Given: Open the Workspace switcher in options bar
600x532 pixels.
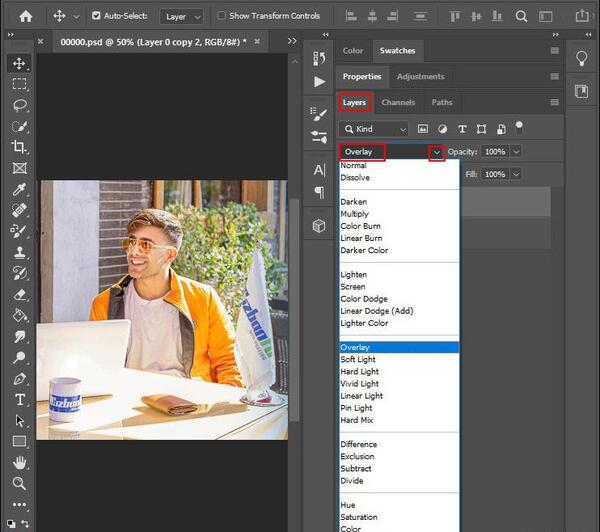Looking at the screenshot, I should click(545, 16).
